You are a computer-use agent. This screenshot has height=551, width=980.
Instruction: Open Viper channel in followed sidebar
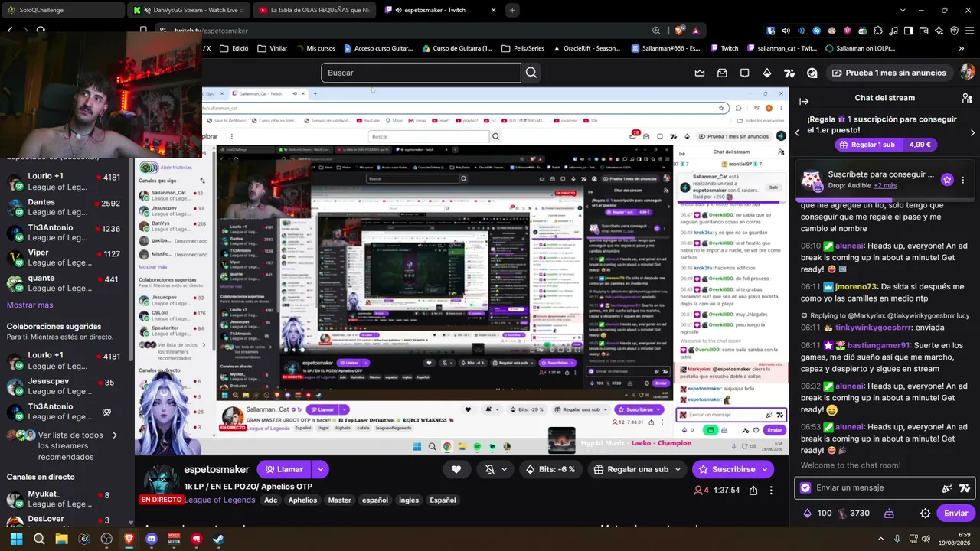(x=64, y=257)
